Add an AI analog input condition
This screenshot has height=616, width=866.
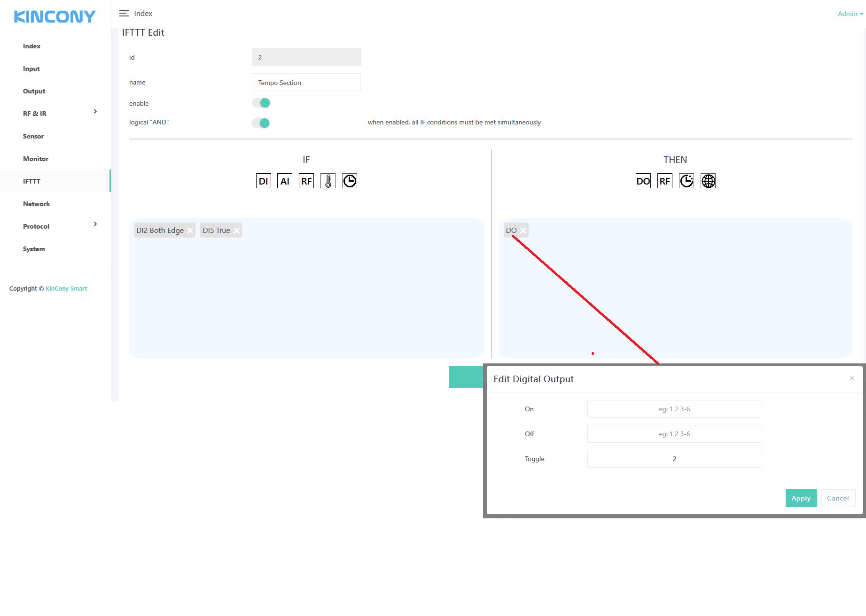tap(285, 181)
